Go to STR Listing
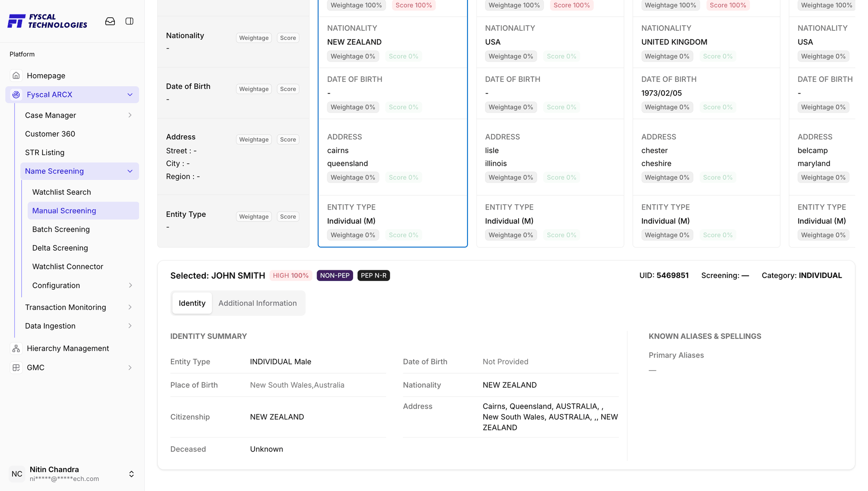 coord(45,153)
